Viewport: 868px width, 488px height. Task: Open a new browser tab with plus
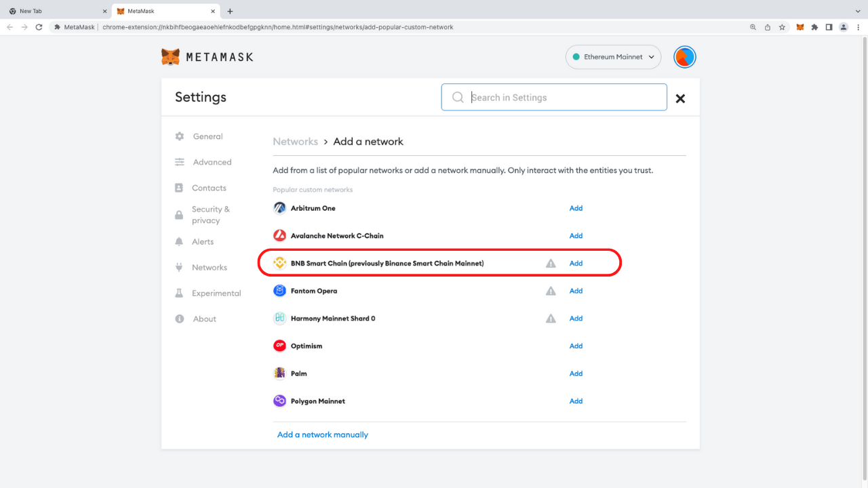point(230,12)
